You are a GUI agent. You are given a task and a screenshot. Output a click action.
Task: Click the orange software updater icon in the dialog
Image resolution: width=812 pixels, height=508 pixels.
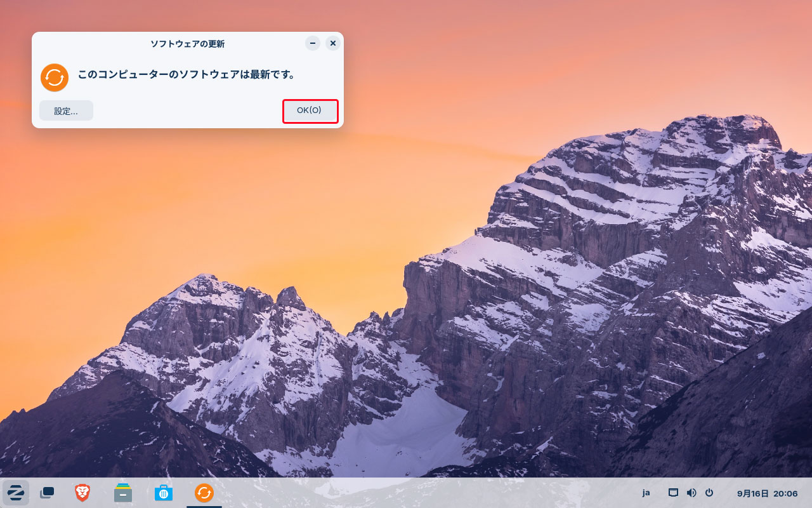pos(55,77)
